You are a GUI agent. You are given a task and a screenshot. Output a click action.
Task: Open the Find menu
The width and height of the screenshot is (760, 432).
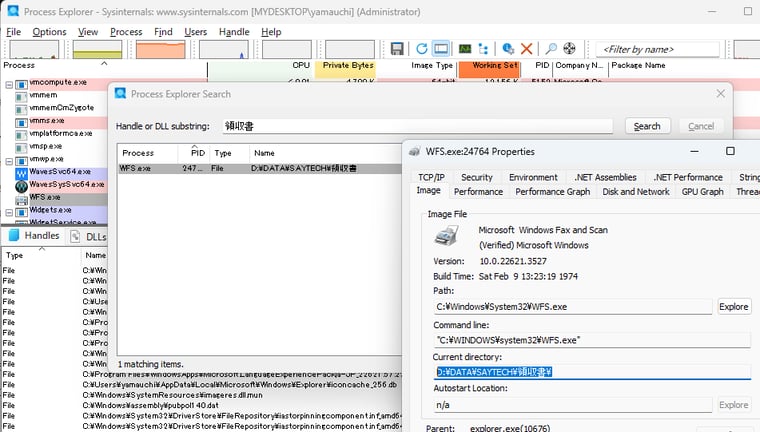tap(163, 32)
